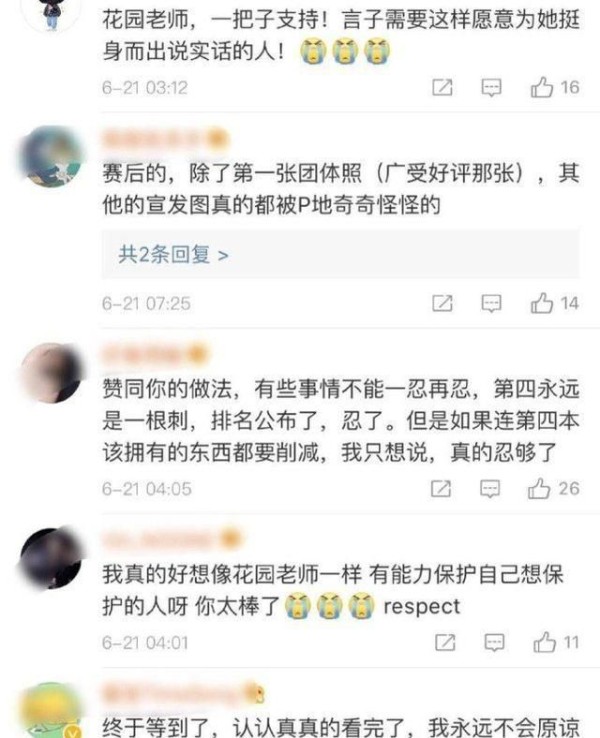Share the comment posted at 04:05

pos(441,489)
